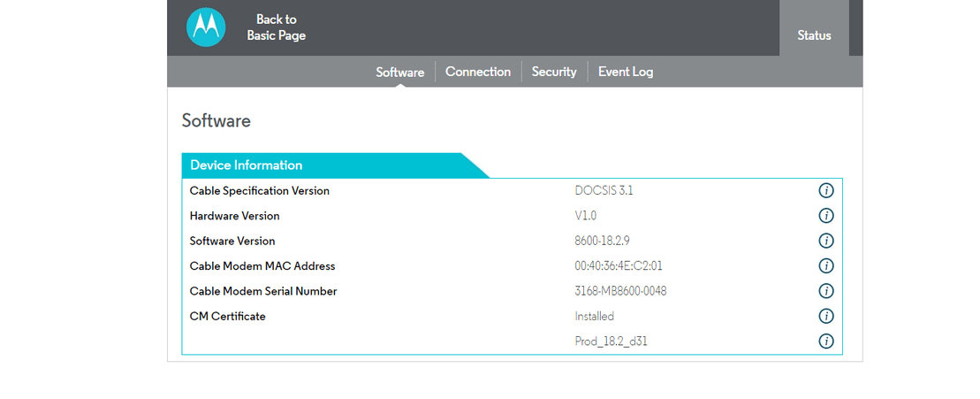Open the Security tab
The width and height of the screenshot is (980, 399).
(x=554, y=72)
